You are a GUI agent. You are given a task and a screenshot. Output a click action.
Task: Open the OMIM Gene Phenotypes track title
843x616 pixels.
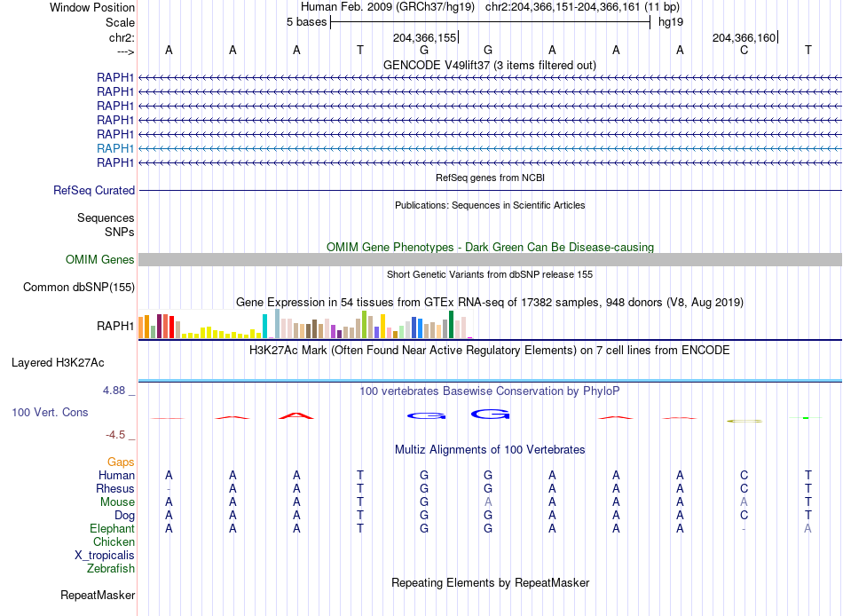coord(490,247)
